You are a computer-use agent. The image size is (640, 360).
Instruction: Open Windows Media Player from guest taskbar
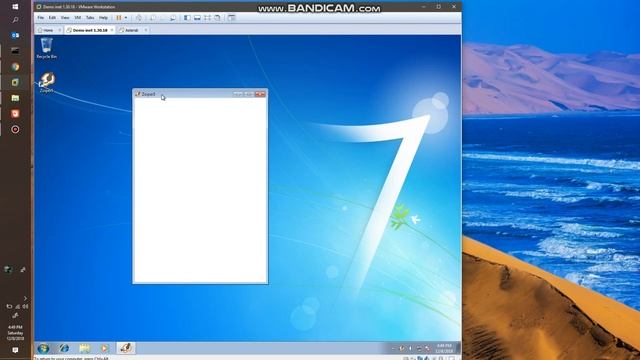(104, 348)
